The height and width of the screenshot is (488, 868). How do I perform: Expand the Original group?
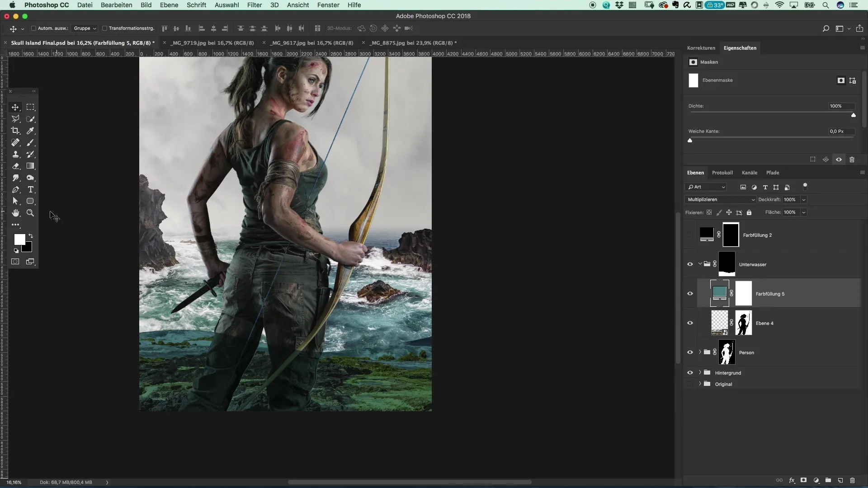tap(700, 384)
